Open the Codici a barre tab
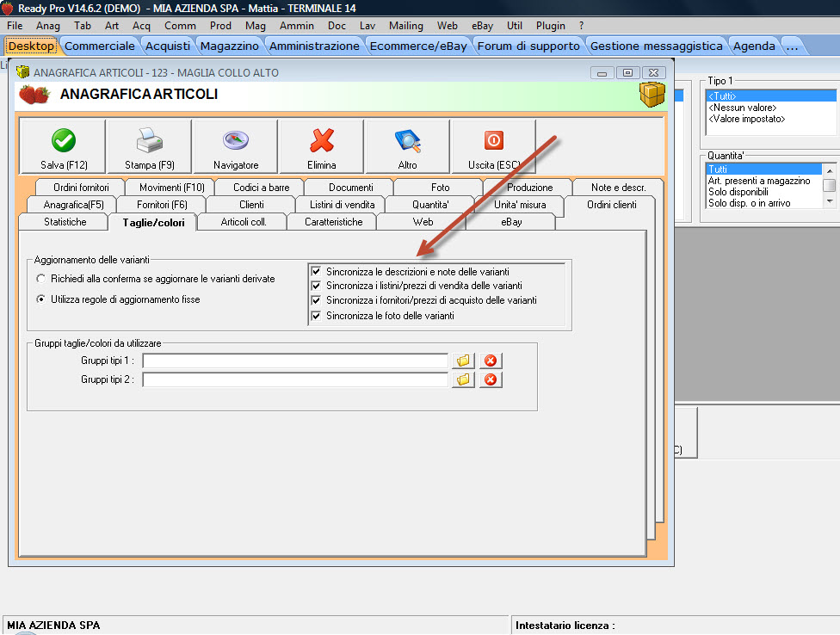Image resolution: width=840 pixels, height=635 pixels. coord(261,188)
